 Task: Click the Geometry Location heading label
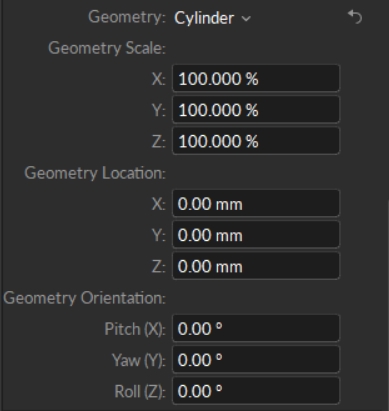click(95, 173)
